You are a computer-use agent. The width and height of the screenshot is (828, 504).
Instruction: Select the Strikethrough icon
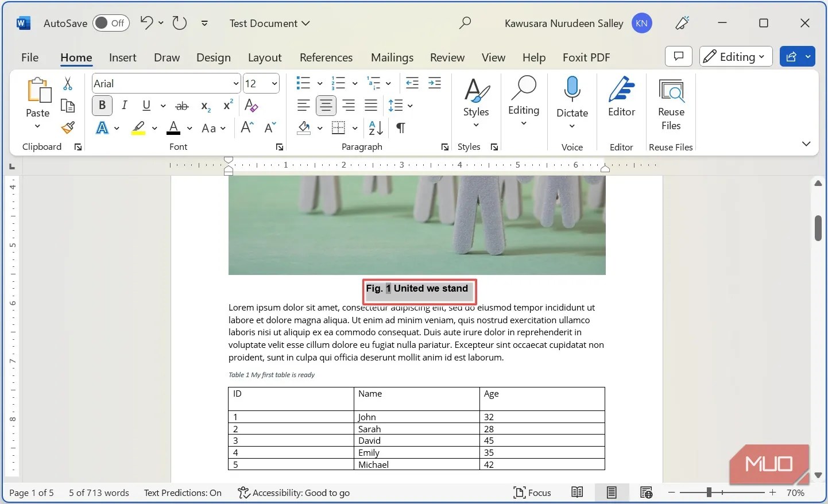click(182, 106)
